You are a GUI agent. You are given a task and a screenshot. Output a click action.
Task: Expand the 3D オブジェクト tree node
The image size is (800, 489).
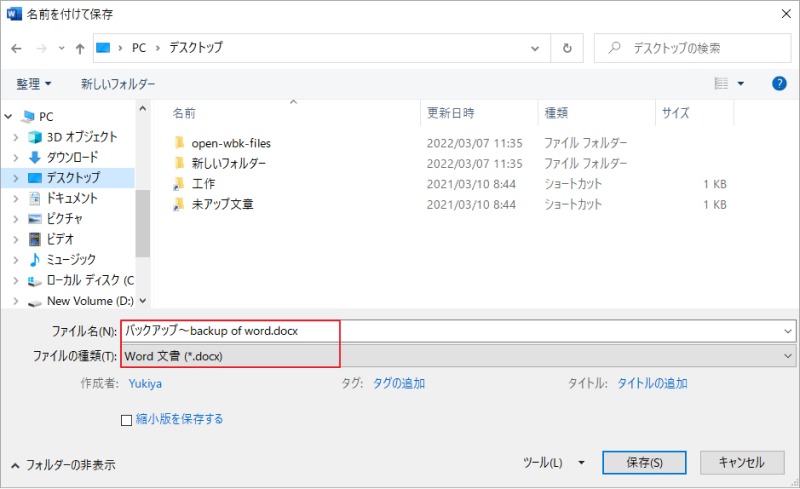(x=16, y=137)
